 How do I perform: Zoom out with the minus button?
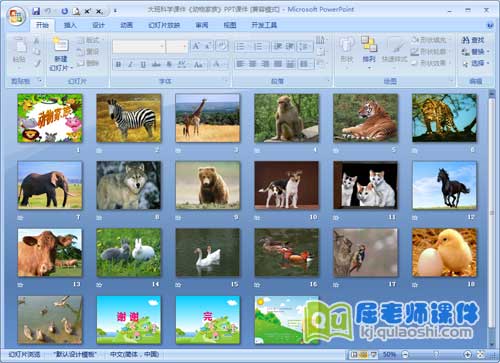coord(405,355)
